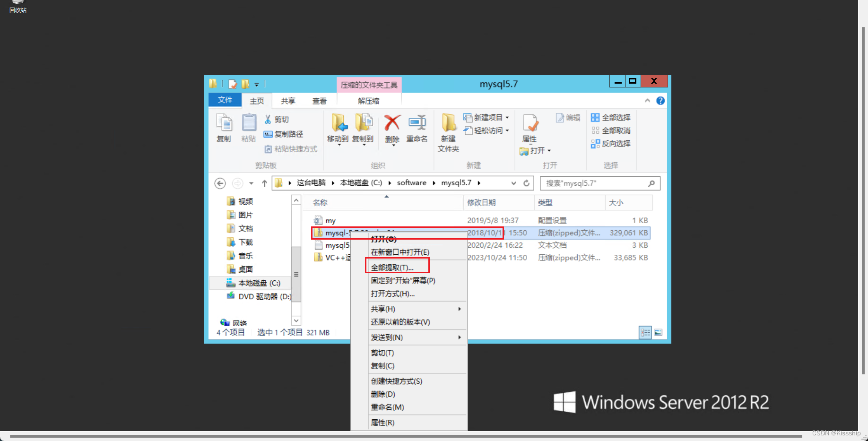Image resolution: width=868 pixels, height=441 pixels.
Task: Click the refresh icon in address bar
Action: 526,183
